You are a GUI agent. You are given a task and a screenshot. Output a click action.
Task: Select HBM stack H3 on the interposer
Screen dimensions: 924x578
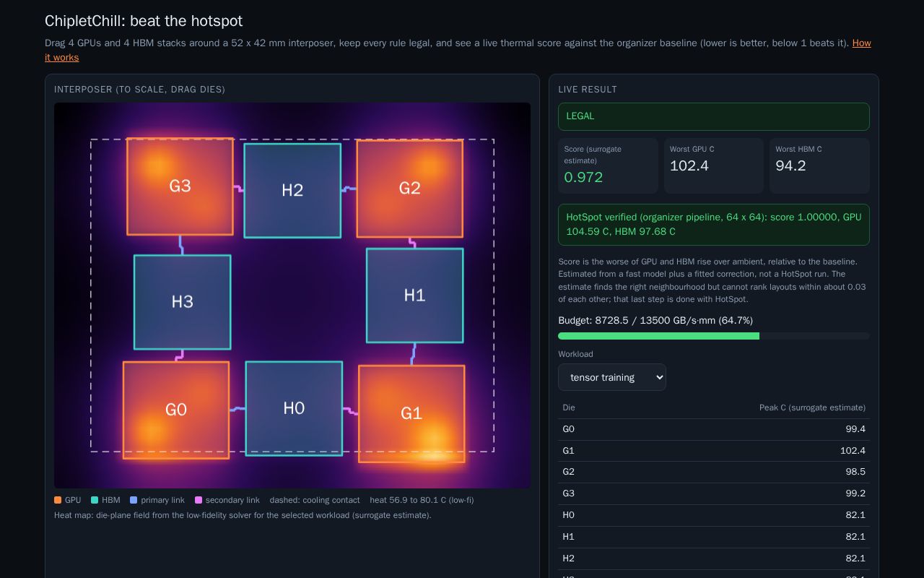click(182, 302)
